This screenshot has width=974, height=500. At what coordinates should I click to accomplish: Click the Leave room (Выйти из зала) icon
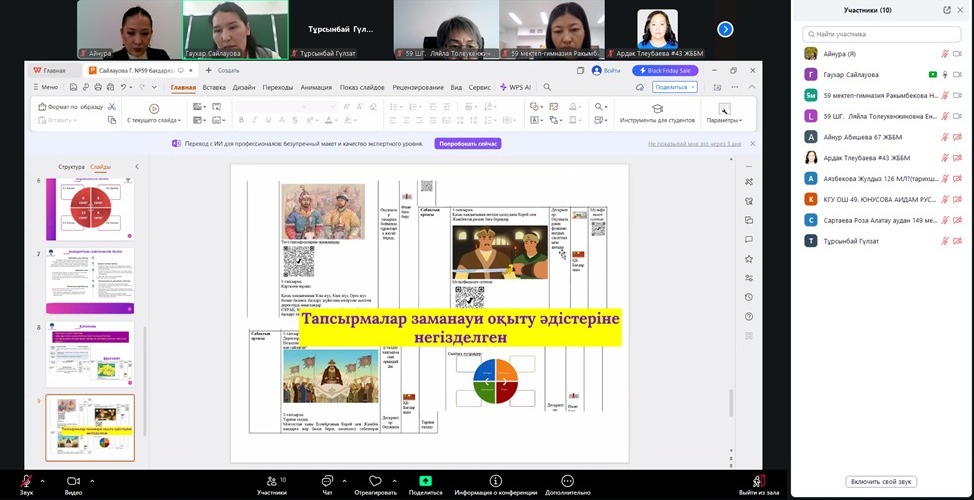[x=760, y=481]
